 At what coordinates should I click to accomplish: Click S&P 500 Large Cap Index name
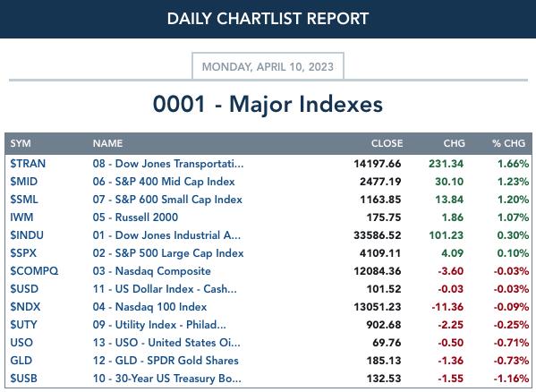(168, 253)
